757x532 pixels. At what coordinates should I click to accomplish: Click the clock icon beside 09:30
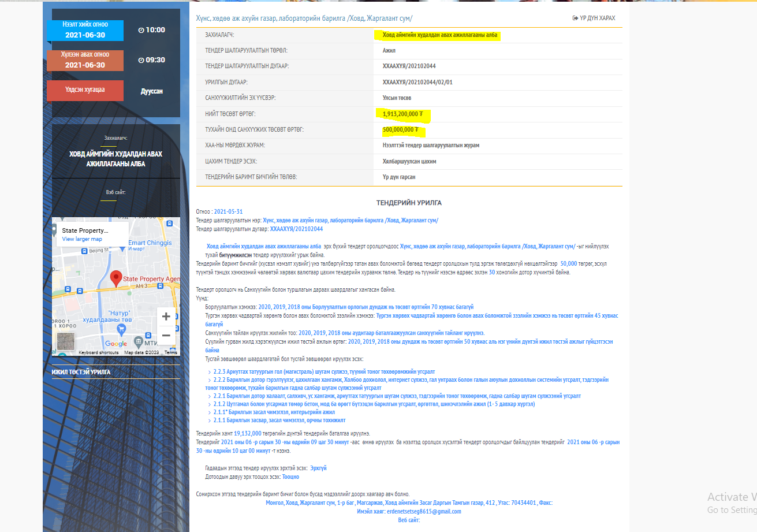tap(141, 60)
